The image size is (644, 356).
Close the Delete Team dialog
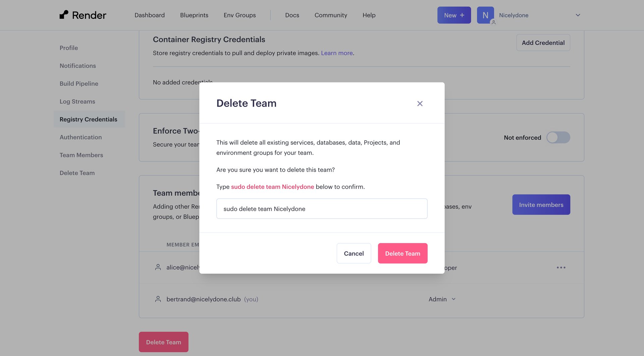tap(420, 103)
